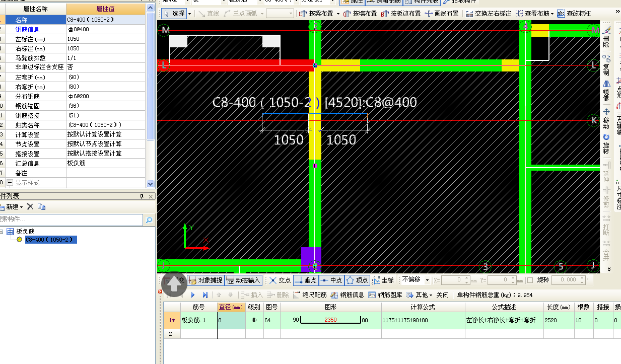Toggle 对象捕捉 object snap

pyautogui.click(x=205, y=280)
